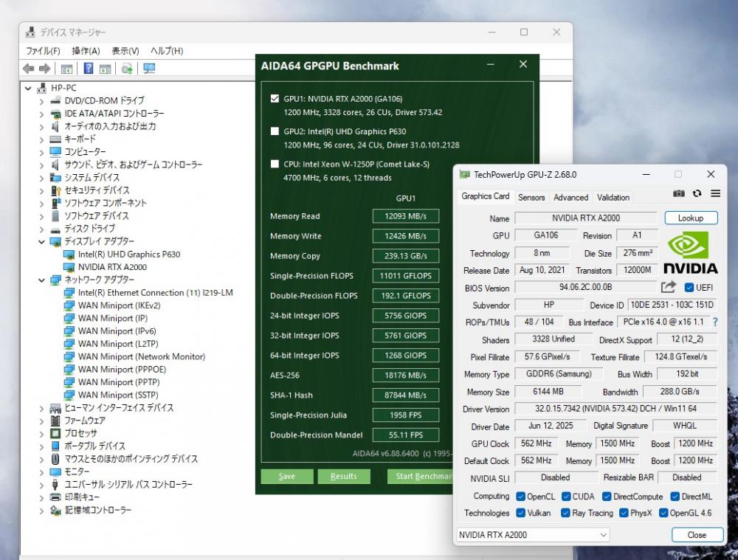Expand 印刷キュー node
Screen dimensions: 738x560
coord(41,497)
